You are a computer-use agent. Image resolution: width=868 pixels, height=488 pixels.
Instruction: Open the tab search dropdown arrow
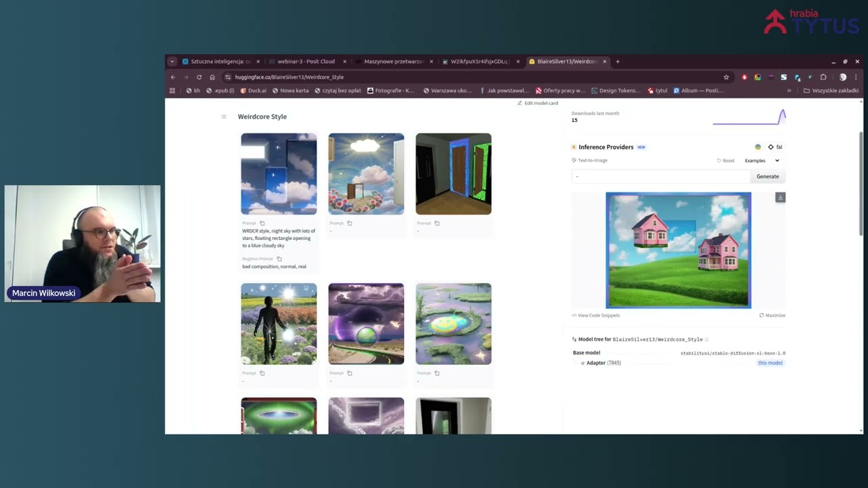(172, 62)
